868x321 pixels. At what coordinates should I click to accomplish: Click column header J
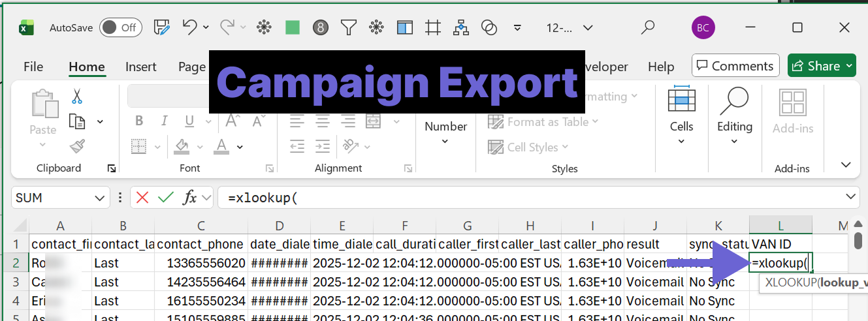click(655, 226)
